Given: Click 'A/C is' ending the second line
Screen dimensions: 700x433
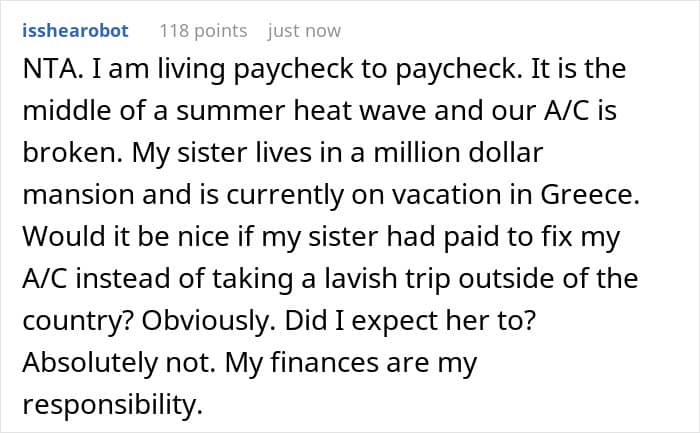Looking at the screenshot, I should coord(580,111).
